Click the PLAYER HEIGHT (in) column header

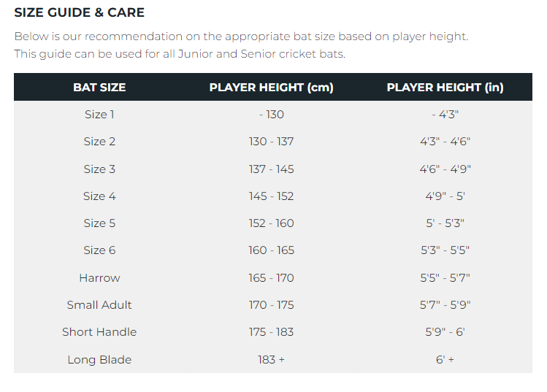[x=445, y=88]
